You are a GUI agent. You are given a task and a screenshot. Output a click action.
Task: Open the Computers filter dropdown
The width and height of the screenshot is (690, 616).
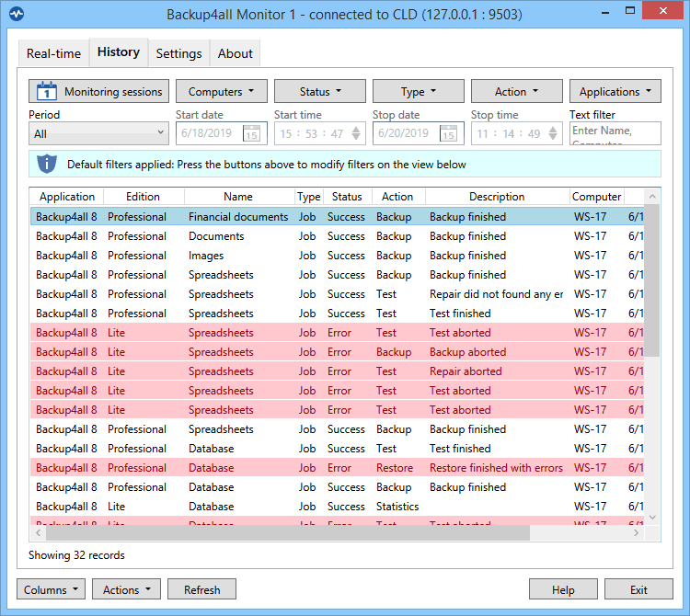point(222,91)
